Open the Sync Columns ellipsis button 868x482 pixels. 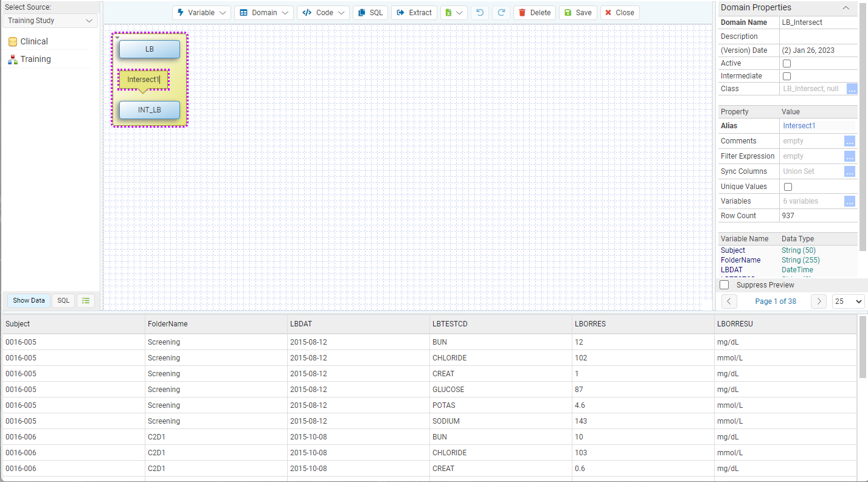tap(850, 171)
